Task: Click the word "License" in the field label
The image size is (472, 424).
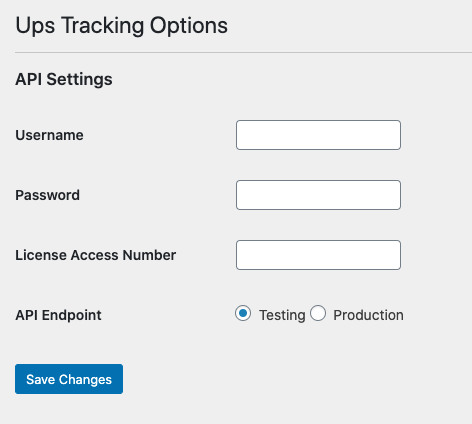Action: (x=41, y=255)
